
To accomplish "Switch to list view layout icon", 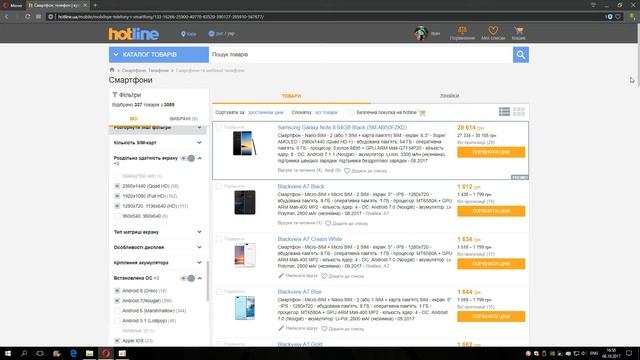I will click(504, 111).
